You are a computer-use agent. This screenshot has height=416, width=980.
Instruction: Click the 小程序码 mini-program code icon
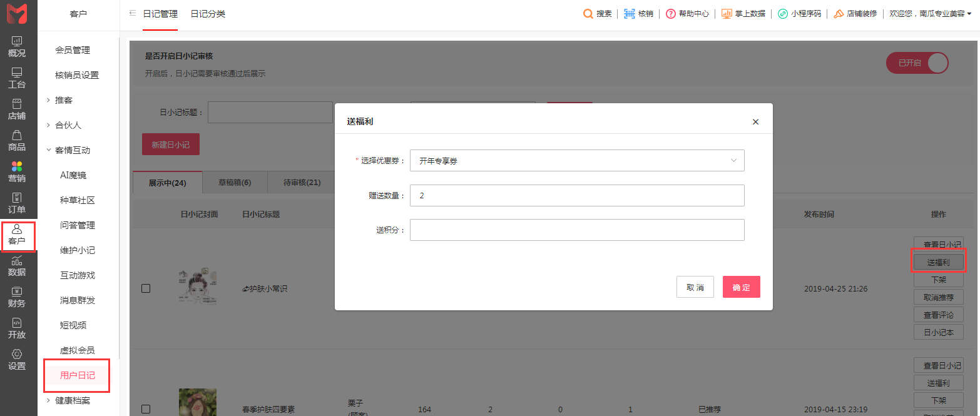783,14
